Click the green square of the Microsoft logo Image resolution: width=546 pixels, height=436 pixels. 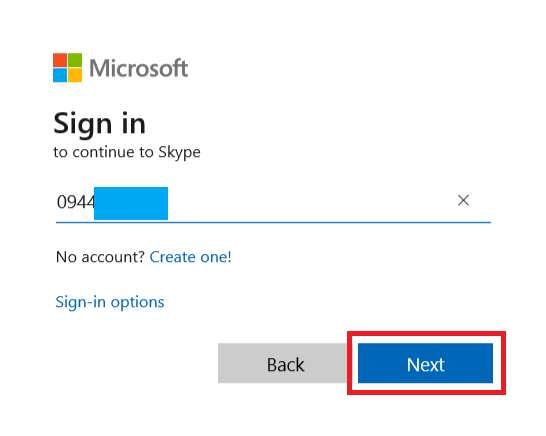[x=75, y=60]
